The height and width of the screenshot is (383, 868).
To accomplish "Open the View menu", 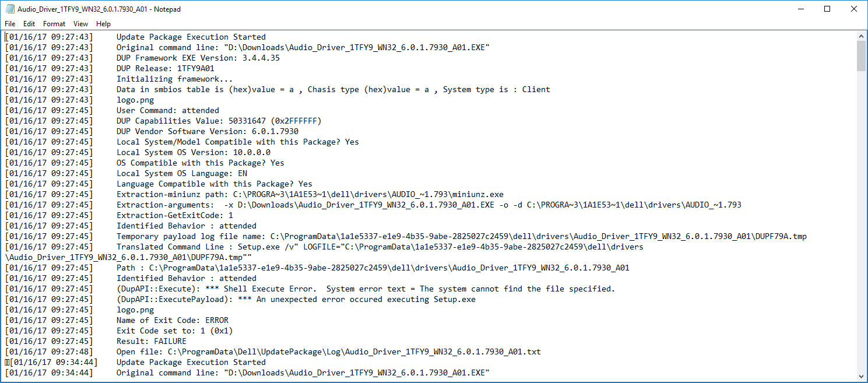I will (80, 24).
